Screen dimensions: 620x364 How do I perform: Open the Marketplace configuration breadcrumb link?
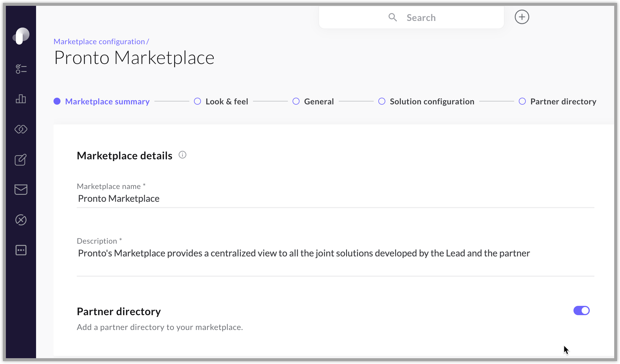pyautogui.click(x=99, y=41)
